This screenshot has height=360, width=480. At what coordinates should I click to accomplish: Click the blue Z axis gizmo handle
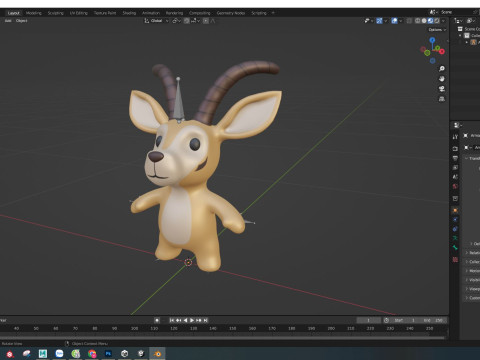point(432,40)
